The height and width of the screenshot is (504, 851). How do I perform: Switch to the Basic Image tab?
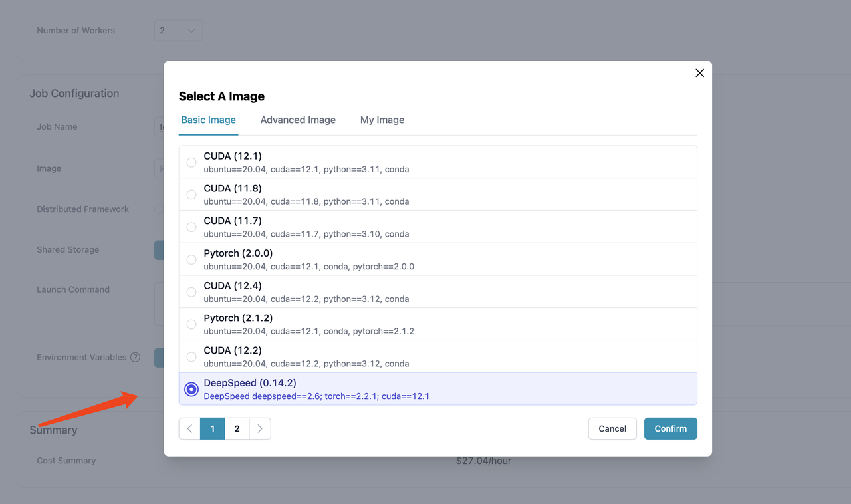209,120
